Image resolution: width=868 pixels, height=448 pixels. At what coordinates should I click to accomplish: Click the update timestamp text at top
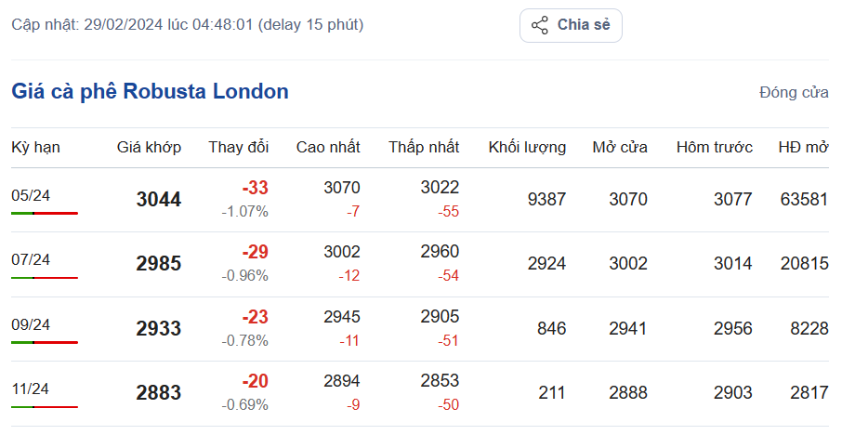(x=188, y=24)
